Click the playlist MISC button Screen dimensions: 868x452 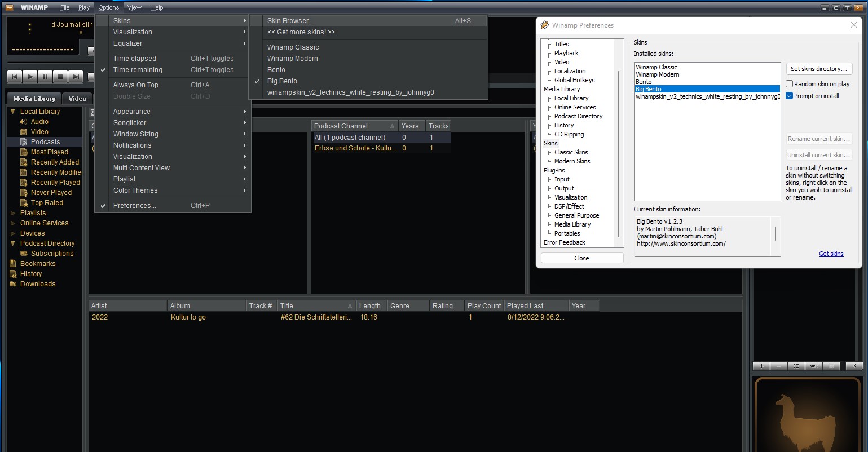point(814,366)
